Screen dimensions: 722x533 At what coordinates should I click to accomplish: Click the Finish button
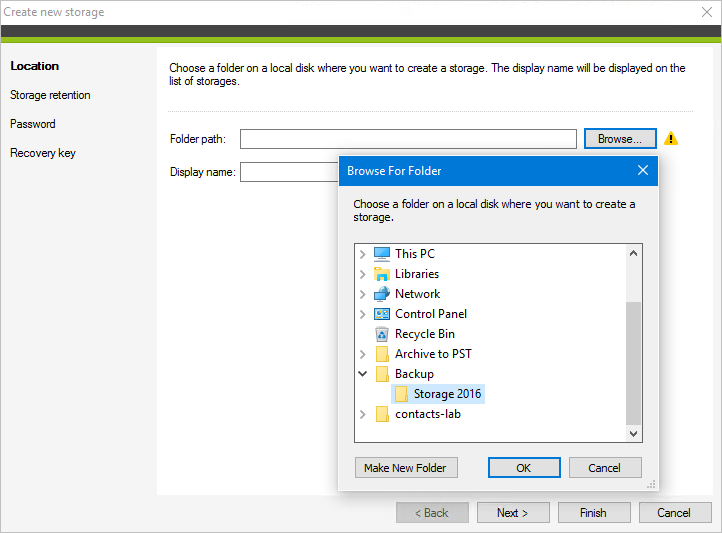594,513
